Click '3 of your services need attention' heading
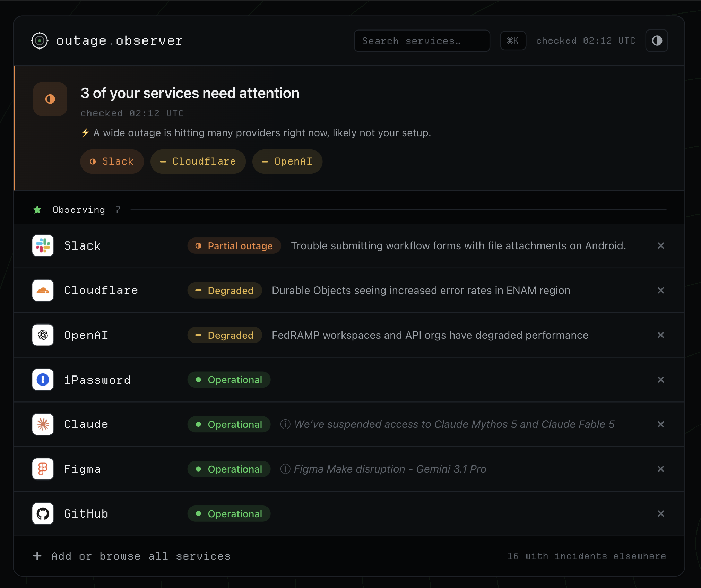Screen dimensions: 701x588 click(190, 93)
